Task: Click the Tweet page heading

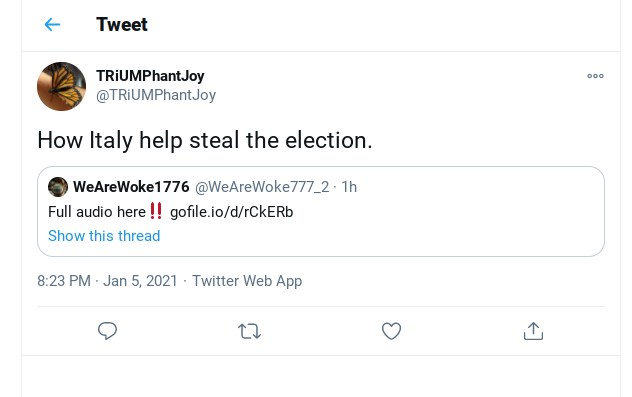Action: click(122, 25)
